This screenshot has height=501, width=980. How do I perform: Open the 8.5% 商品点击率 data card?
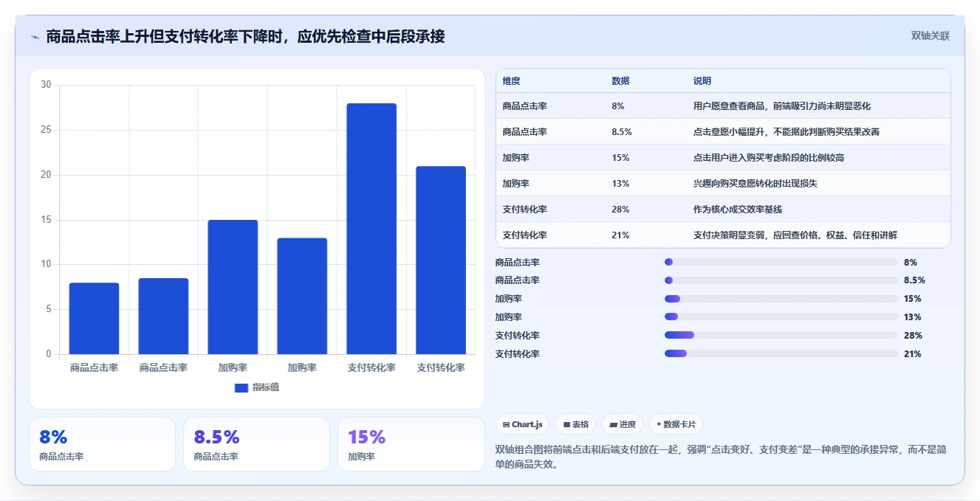click(256, 444)
